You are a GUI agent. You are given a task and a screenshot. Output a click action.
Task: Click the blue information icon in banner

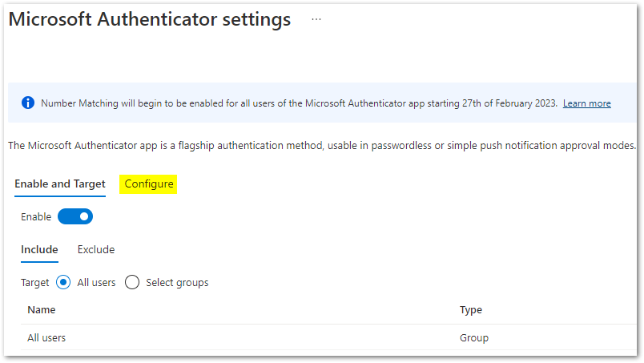[28, 103]
